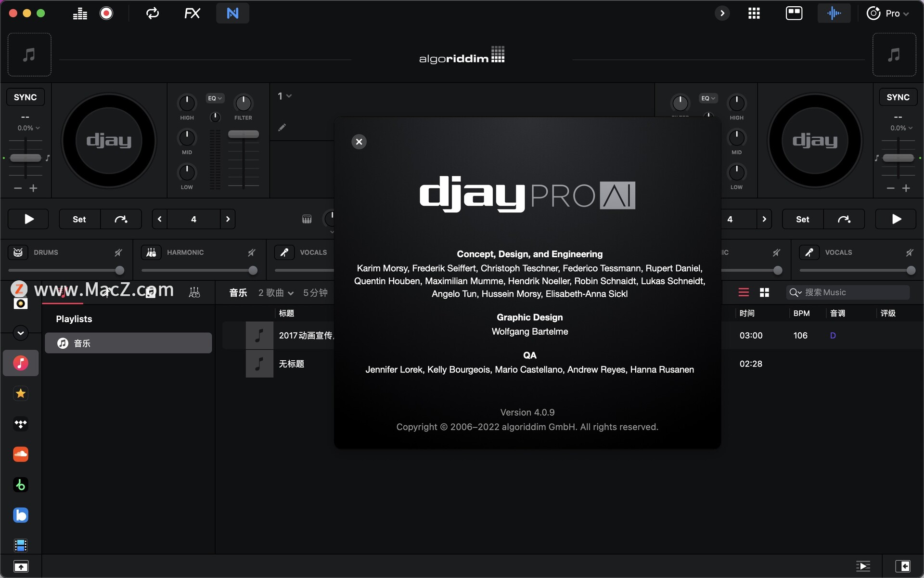The width and height of the screenshot is (924, 578).
Task: Click the left HARMONIC stem icon
Action: 151,252
